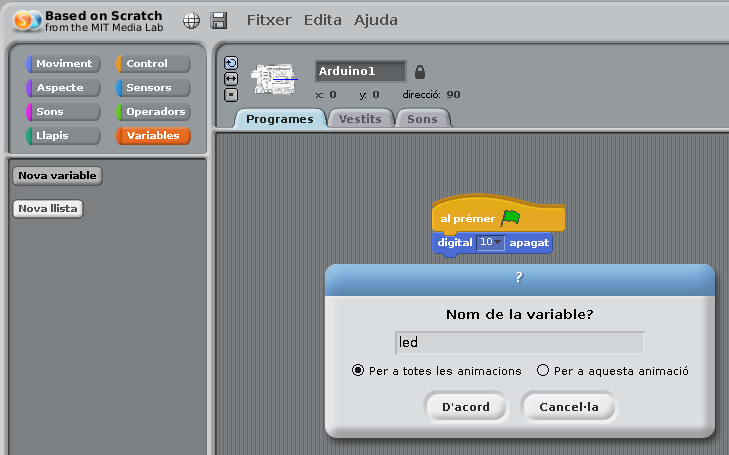Click the Nova variable button
The image size is (729, 455).
[57, 176]
